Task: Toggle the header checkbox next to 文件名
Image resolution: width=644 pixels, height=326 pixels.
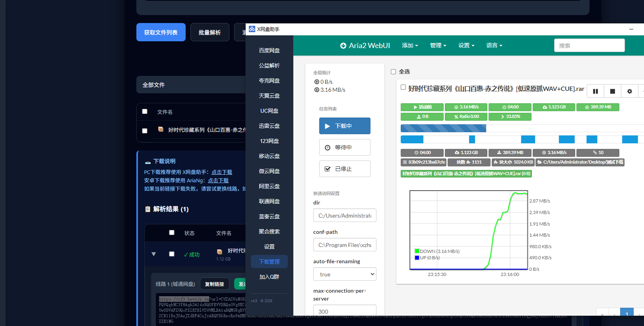Action: pos(145,112)
